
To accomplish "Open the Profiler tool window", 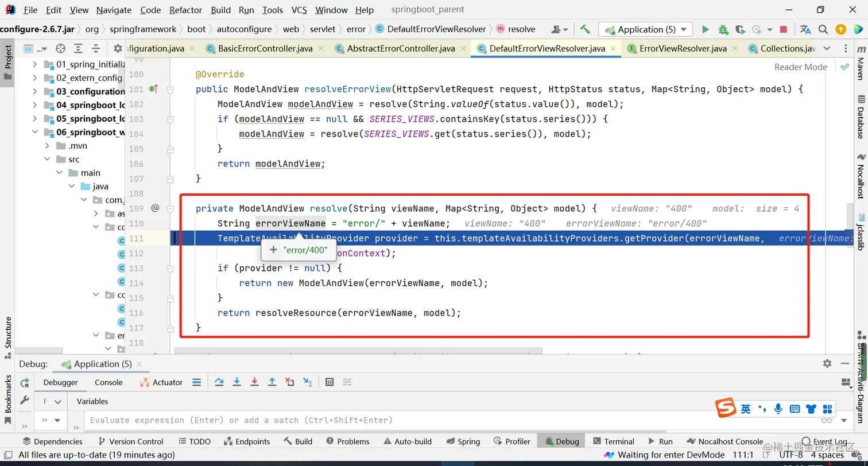I will pos(511,441).
